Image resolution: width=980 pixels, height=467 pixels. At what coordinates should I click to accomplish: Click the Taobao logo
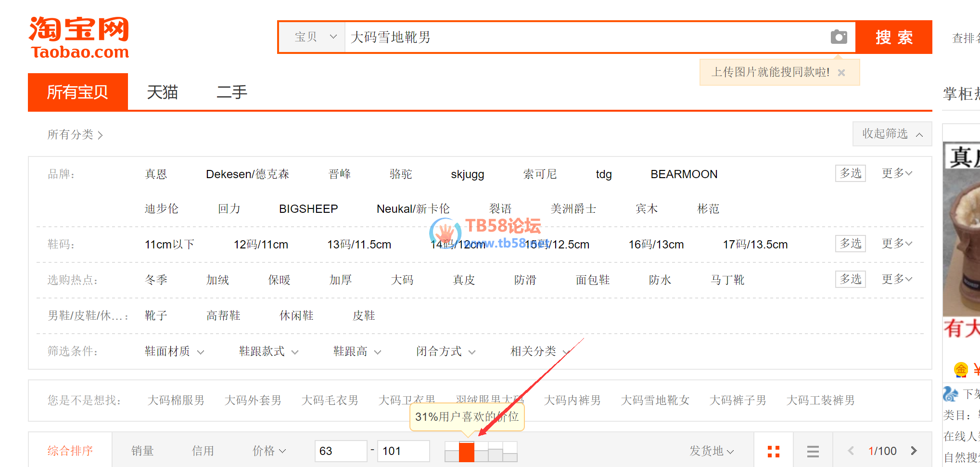[x=79, y=38]
